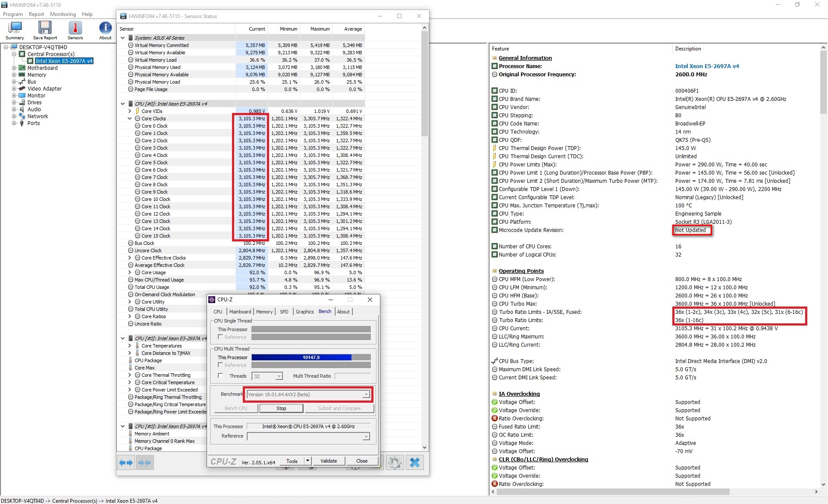This screenshot has width=828, height=504.
Task: Expand the Core Effective Clocks group
Action: coord(129,258)
